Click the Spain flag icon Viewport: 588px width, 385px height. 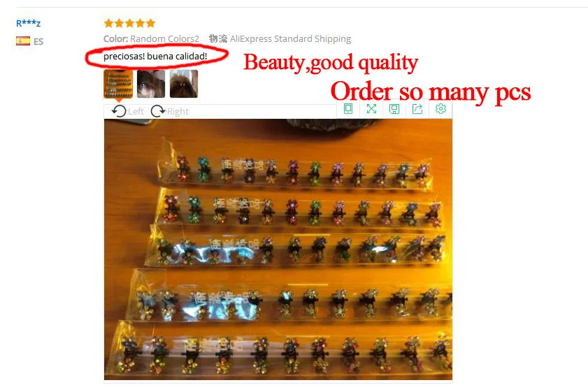(x=23, y=41)
